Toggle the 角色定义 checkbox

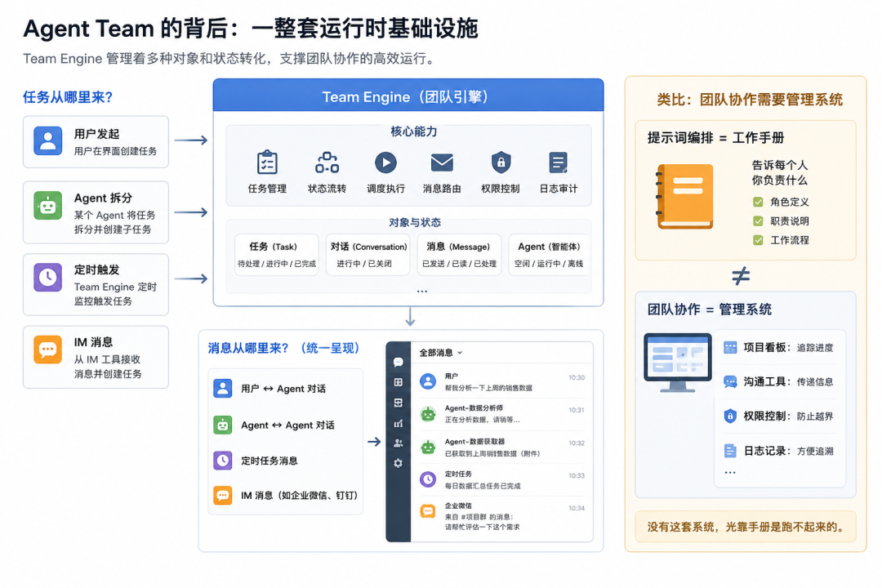pyautogui.click(x=758, y=202)
